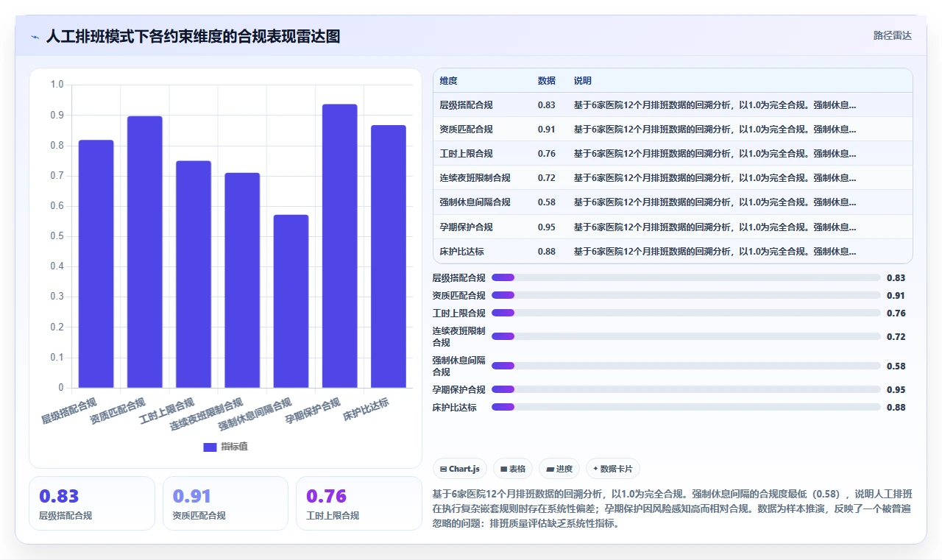Select table row 工时上限合规
Screen dimensions: 942x560
point(673,154)
